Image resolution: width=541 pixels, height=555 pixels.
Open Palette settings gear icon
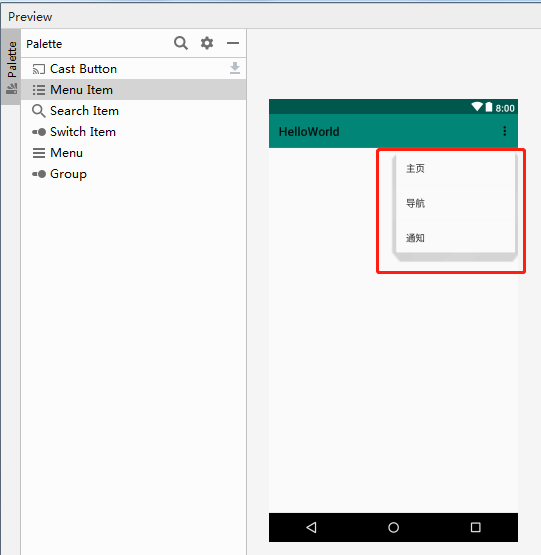207,43
